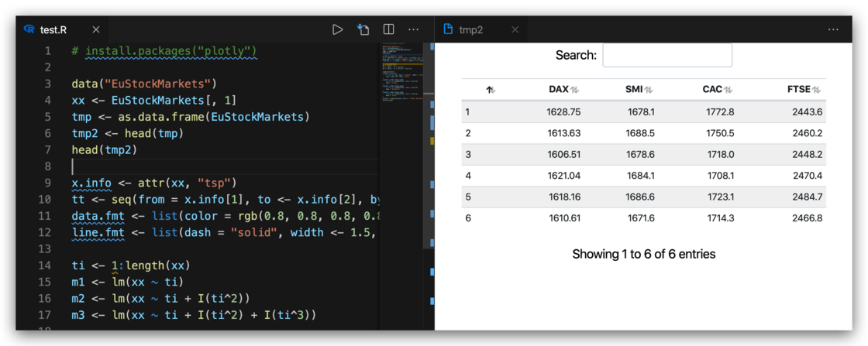Open more actions menu in test.R editor
The height and width of the screenshot is (346, 868).
click(x=414, y=29)
